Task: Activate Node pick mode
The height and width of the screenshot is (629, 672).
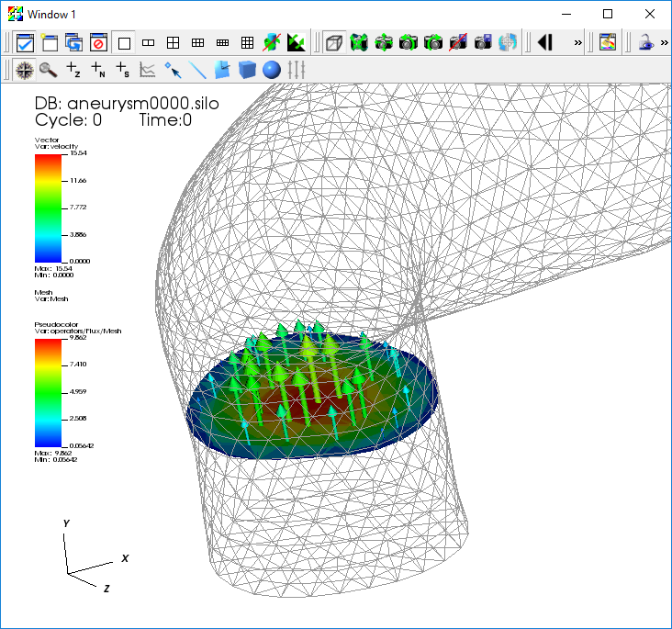Action: click(x=98, y=70)
